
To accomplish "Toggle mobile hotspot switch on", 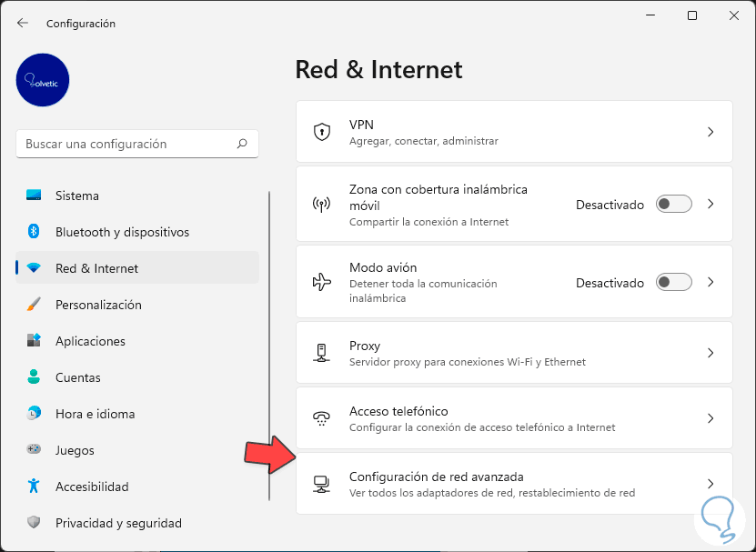I will pyautogui.click(x=674, y=205).
